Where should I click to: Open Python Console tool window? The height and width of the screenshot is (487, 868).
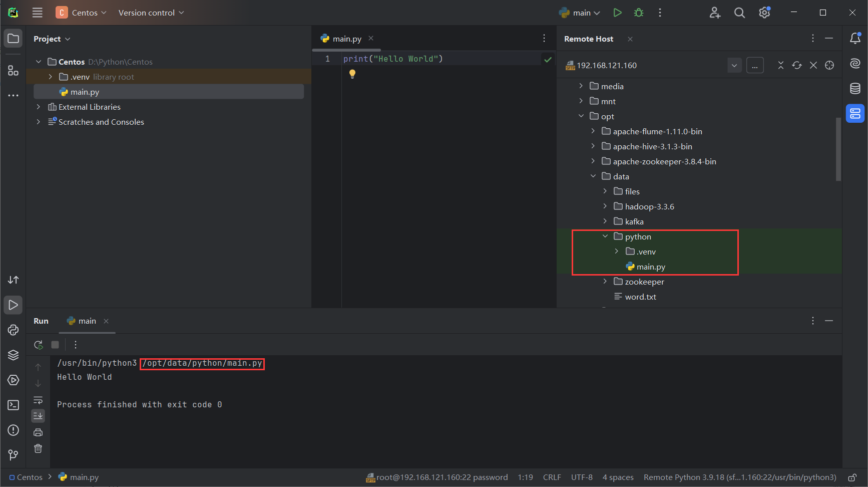coord(13,330)
